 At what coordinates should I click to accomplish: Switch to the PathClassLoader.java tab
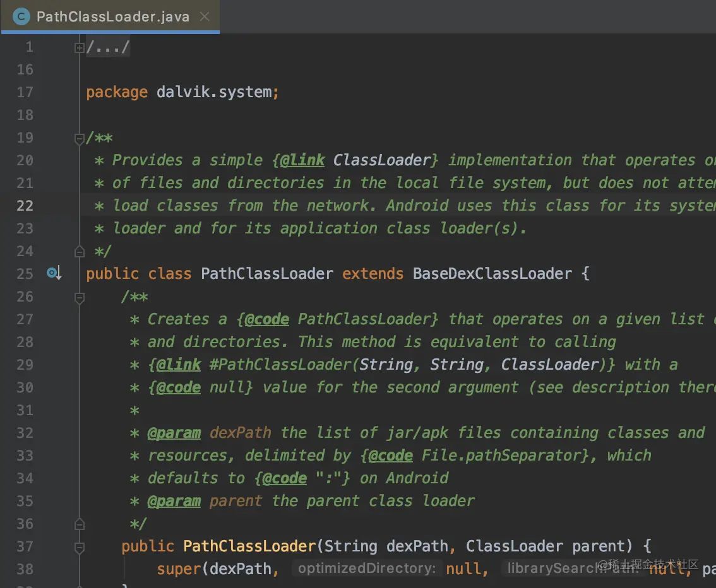pos(110,17)
